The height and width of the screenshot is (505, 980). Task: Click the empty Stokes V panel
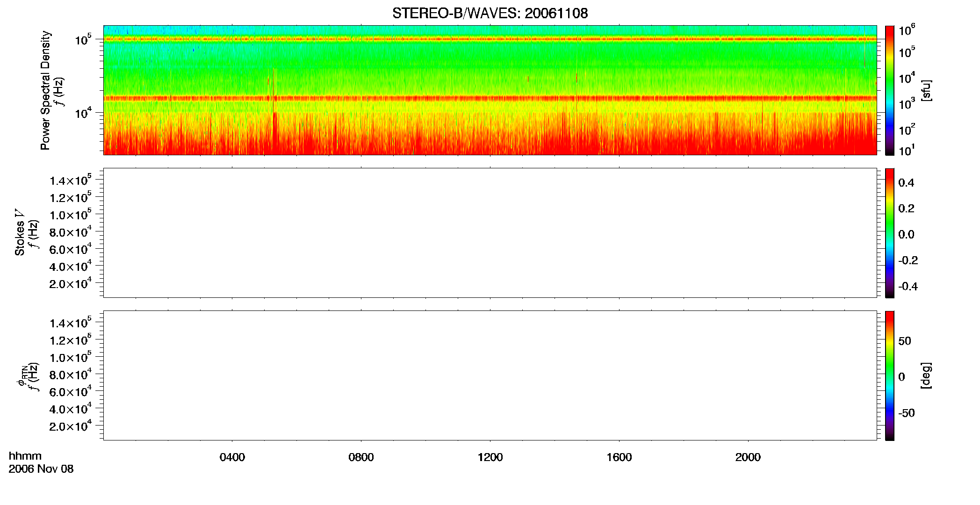pos(490,233)
